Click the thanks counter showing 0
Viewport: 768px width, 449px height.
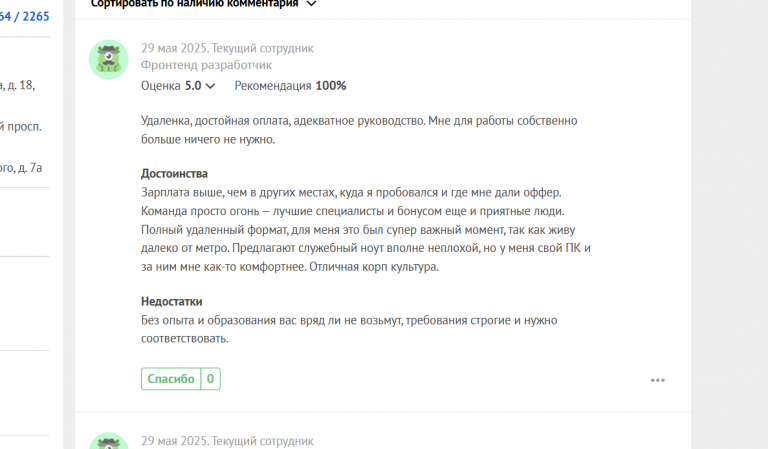pos(211,378)
